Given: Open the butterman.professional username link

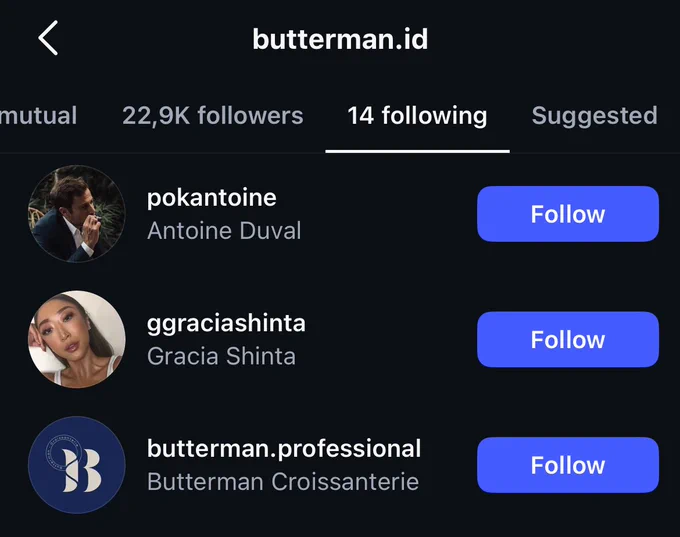Looking at the screenshot, I should [284, 449].
